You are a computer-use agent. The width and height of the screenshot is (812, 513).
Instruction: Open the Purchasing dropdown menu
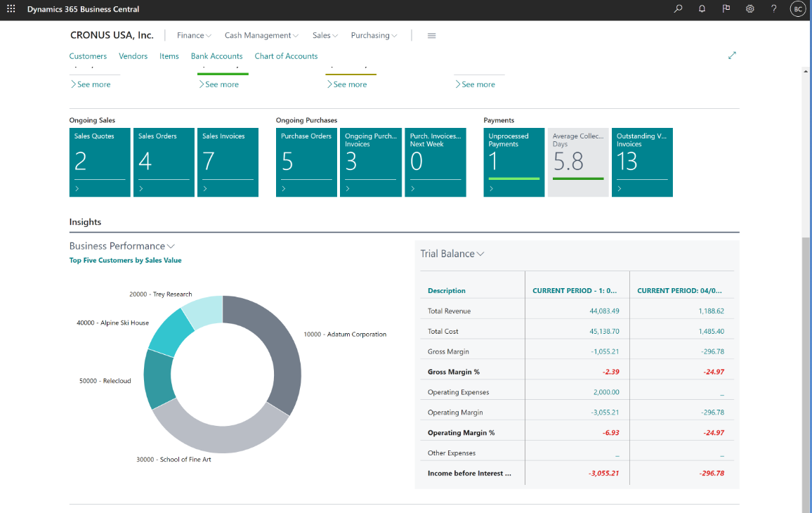374,35
